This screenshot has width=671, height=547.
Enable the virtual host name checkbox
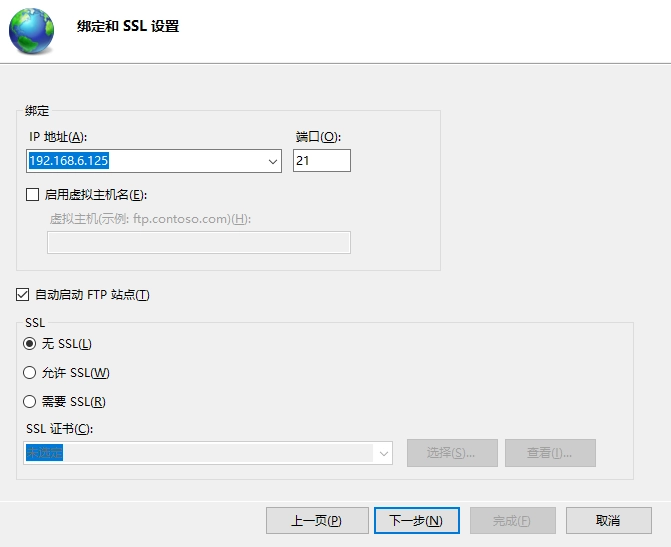33,195
